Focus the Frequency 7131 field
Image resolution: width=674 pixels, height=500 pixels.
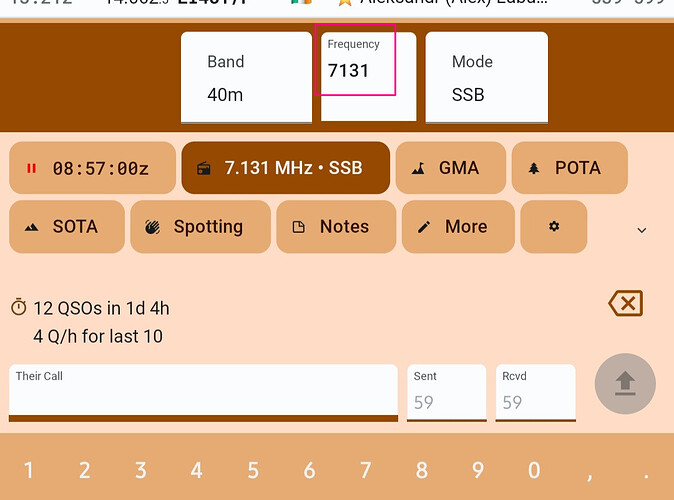coord(367,72)
